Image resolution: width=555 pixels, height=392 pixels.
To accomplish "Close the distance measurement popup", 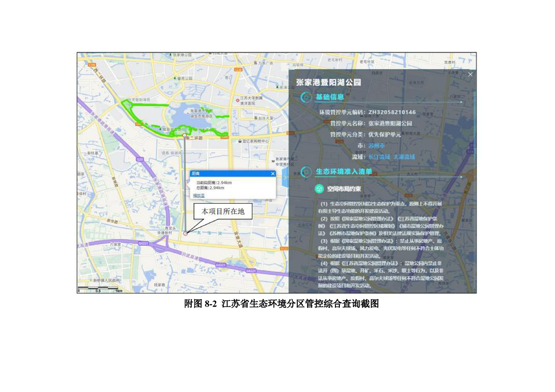I will pyautogui.click(x=273, y=174).
